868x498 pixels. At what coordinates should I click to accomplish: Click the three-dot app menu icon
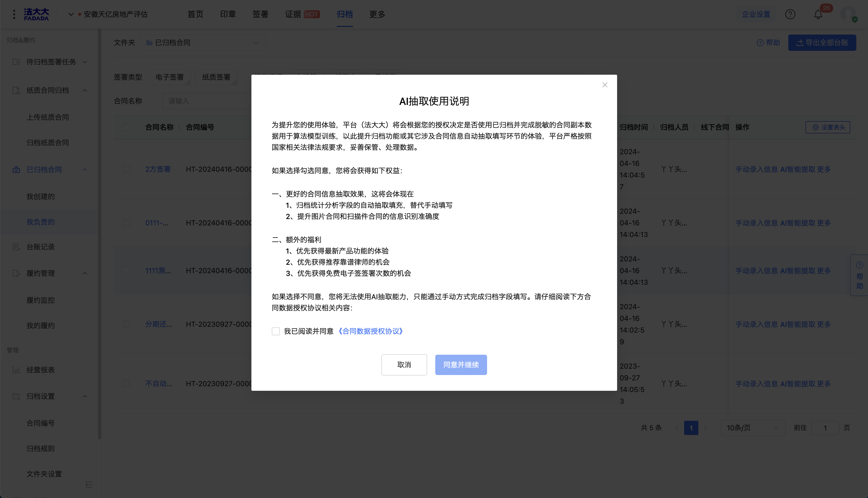point(14,14)
